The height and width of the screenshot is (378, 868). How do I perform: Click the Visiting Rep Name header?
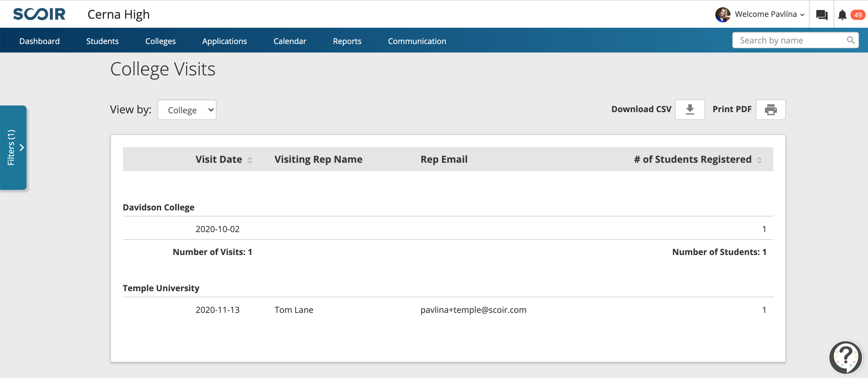click(x=318, y=159)
